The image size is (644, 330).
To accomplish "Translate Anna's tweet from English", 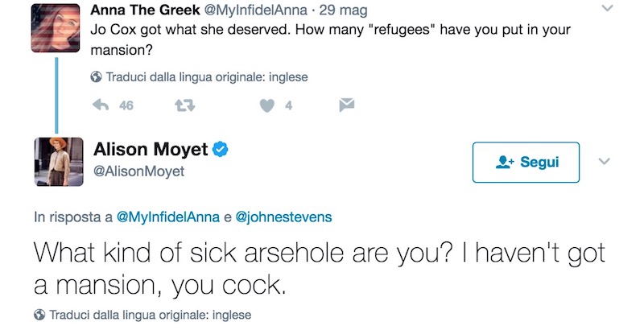I will click(x=207, y=78).
